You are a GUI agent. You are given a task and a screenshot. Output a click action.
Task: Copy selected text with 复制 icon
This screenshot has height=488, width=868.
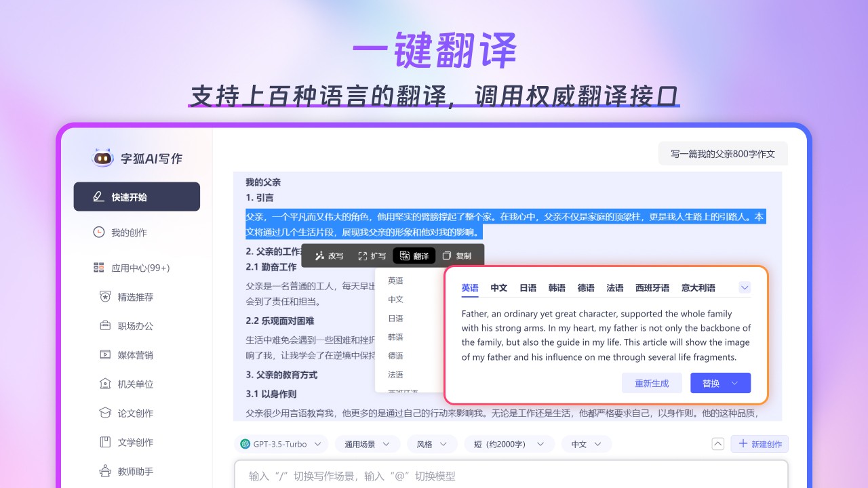[447, 256]
